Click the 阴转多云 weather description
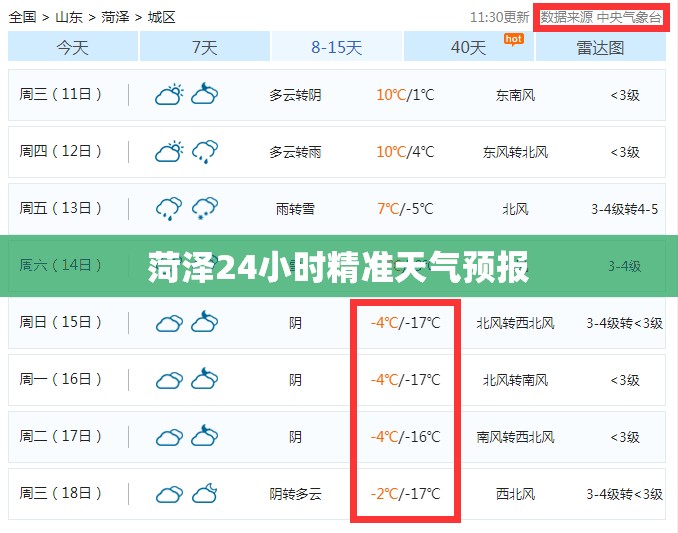 click(295, 494)
